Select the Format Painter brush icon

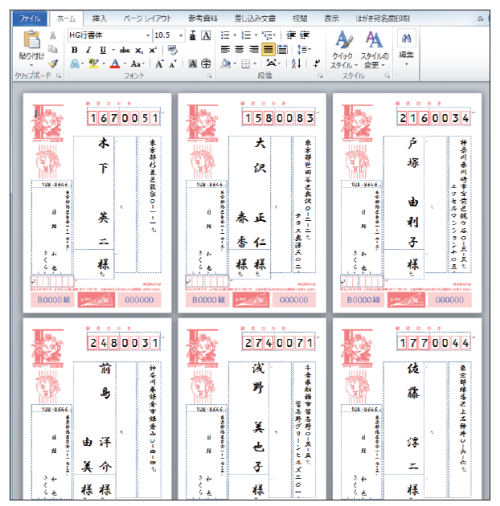[x=53, y=63]
